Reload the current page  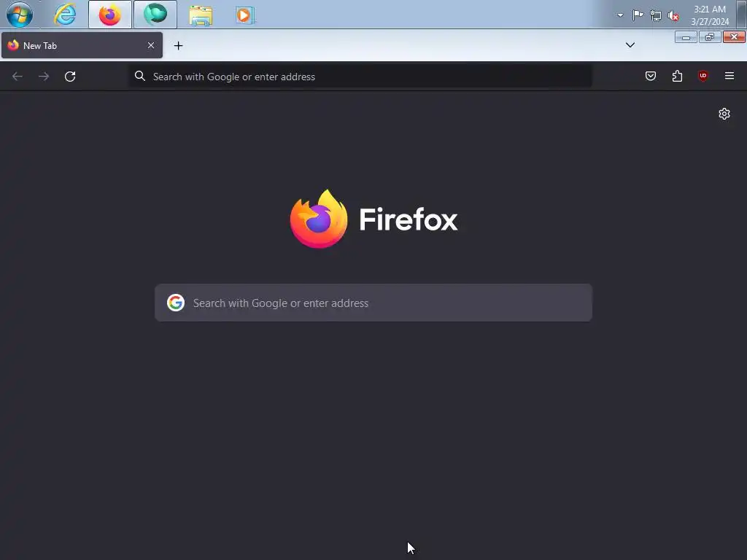pyautogui.click(x=70, y=76)
